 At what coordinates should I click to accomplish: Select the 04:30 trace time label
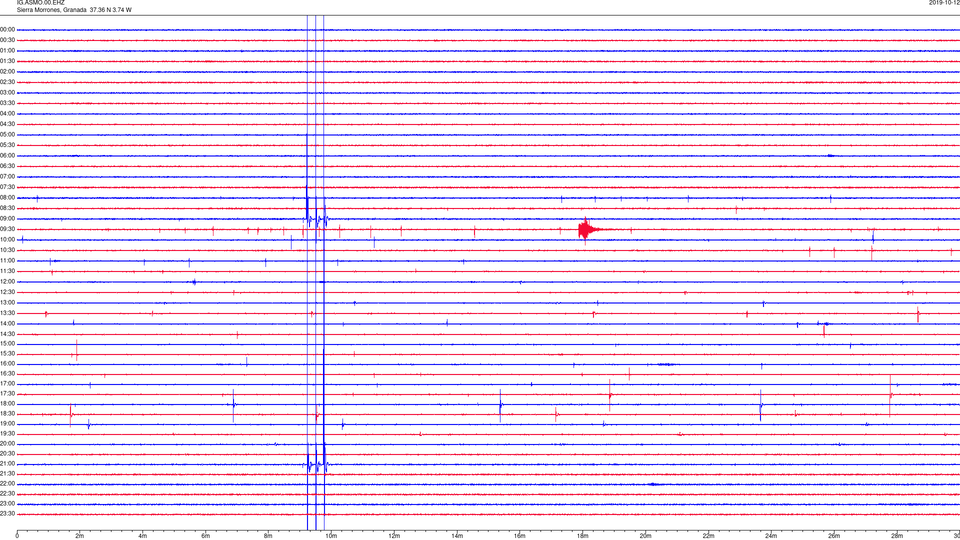(7, 124)
